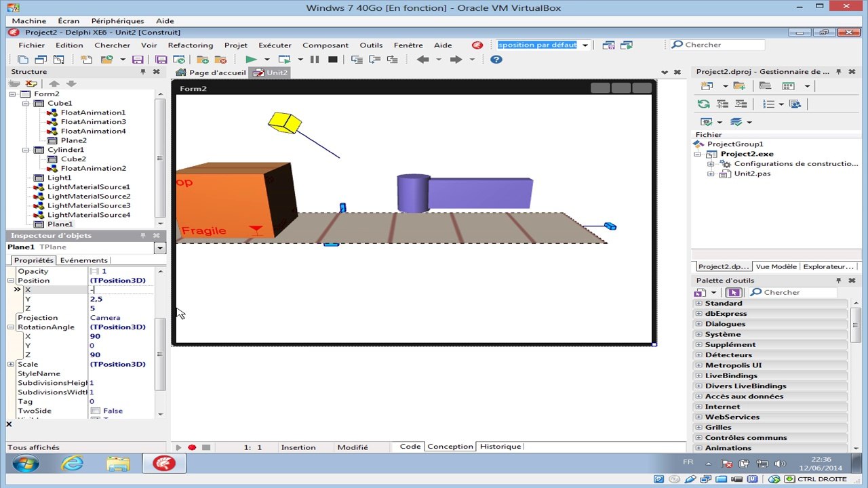868x488 pixels.
Task: Open the blue Help question mark
Action: point(496,60)
